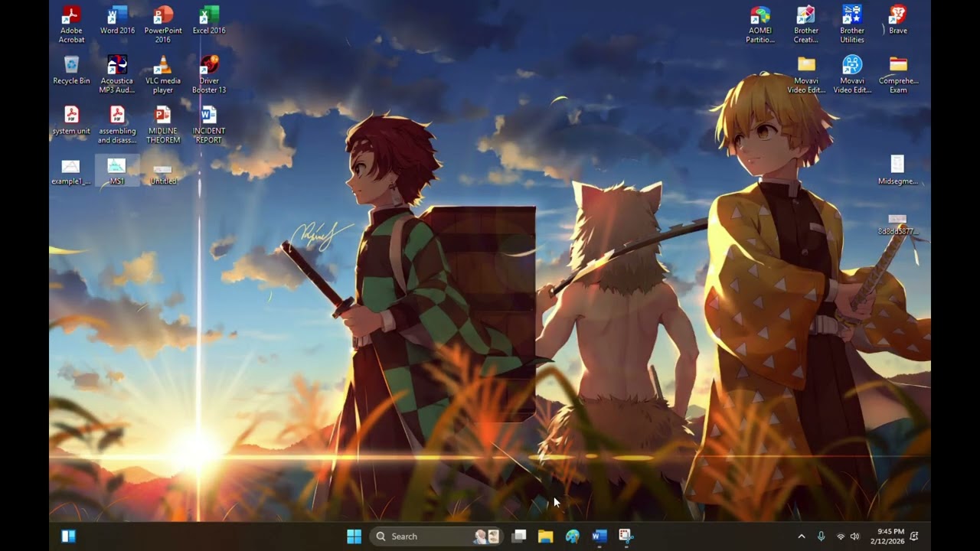Select the Brother Creative shortcut icon
This screenshot has height=551, width=980.
click(x=806, y=24)
